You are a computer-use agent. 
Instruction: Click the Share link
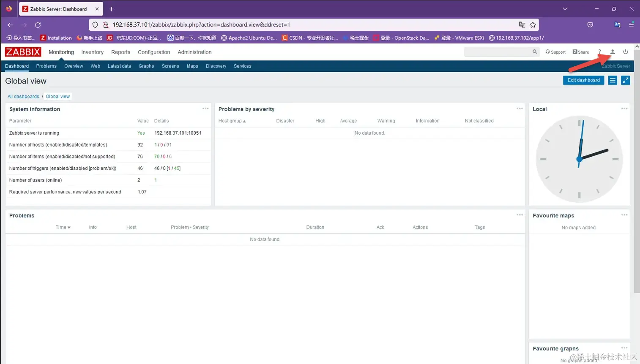[581, 52]
